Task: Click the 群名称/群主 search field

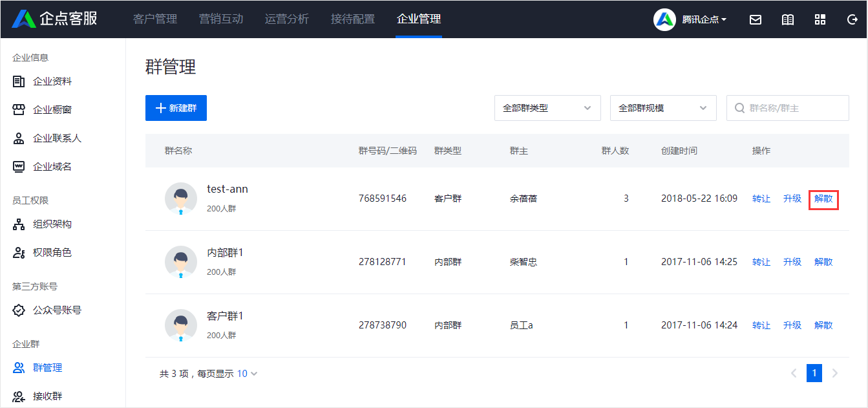Action: pos(788,108)
